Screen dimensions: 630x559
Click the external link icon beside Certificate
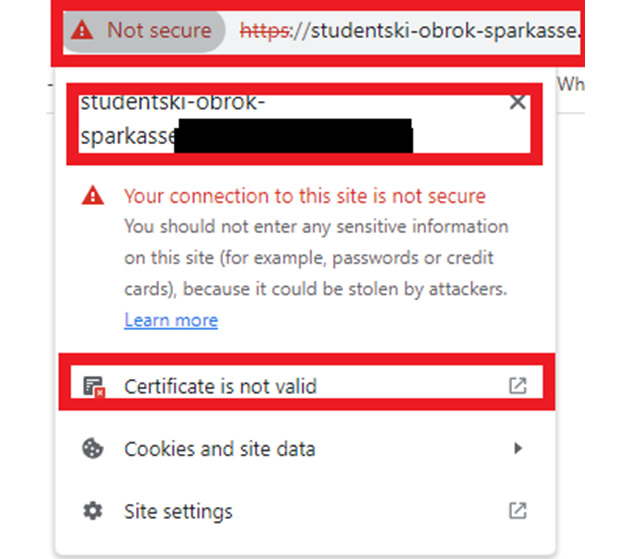point(517,385)
